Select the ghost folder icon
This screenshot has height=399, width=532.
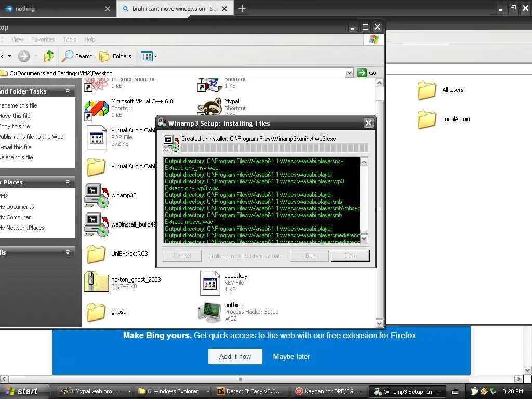pos(96,312)
